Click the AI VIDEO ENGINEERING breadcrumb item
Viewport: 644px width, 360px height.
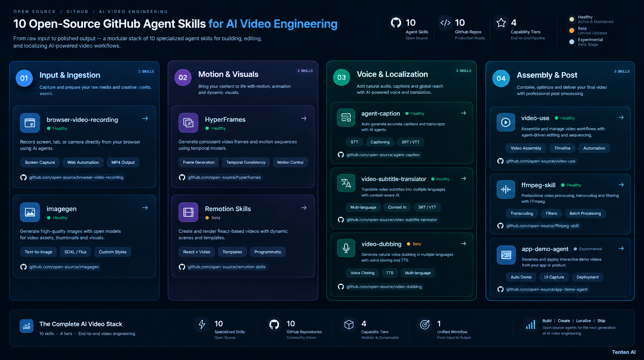[x=133, y=11]
